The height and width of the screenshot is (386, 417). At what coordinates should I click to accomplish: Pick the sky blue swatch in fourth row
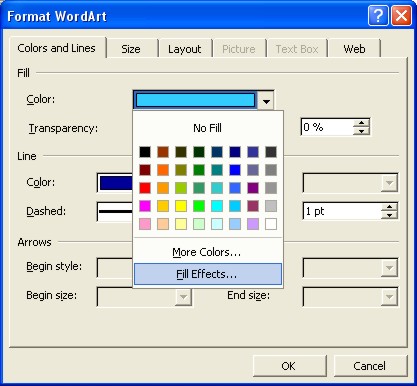(x=235, y=206)
